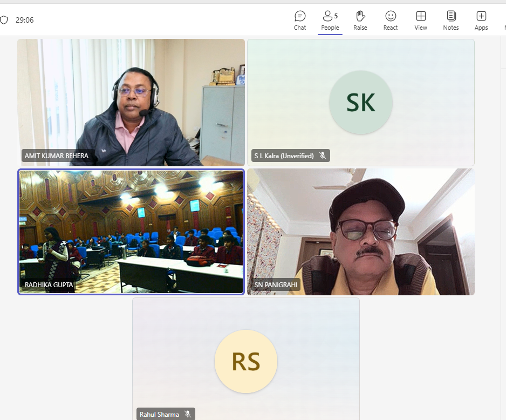Open the Chat panel
506x420 pixels.
[300, 21]
